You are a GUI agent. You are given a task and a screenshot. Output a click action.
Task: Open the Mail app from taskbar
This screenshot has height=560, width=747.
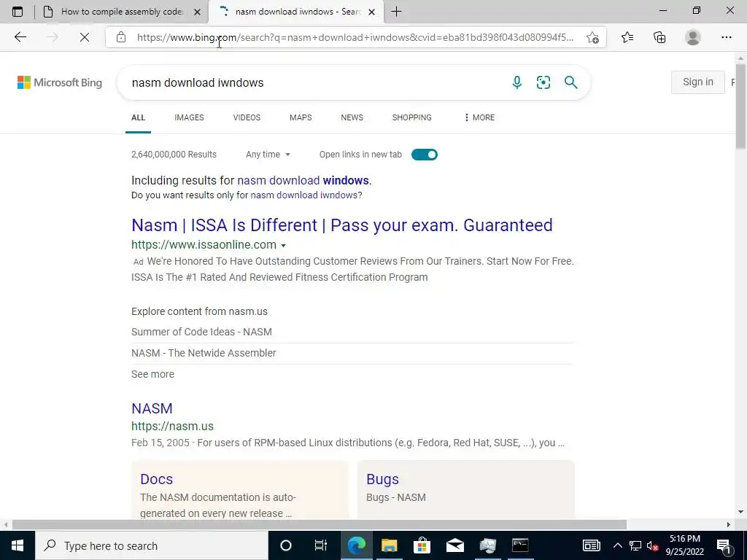(x=455, y=545)
